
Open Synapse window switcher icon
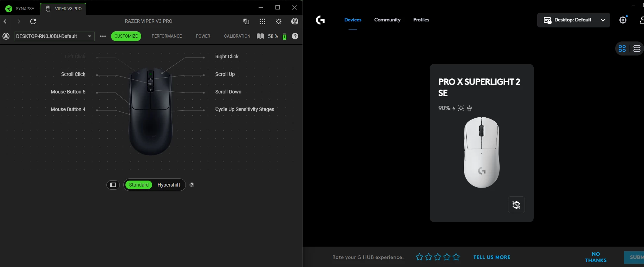point(246,21)
